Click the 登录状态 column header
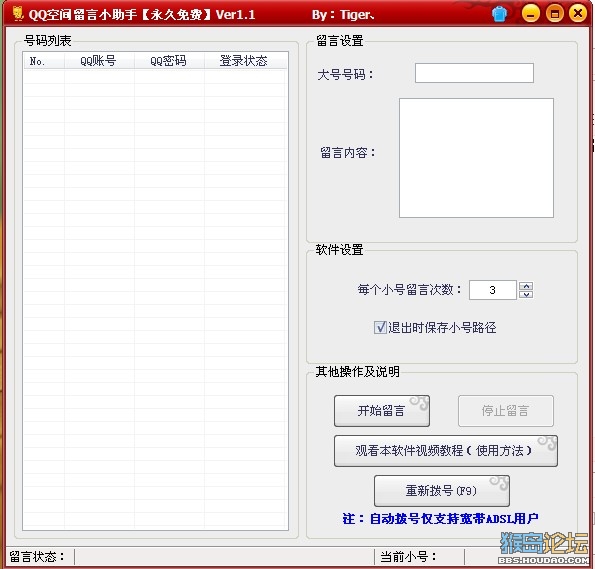Viewport: 595px width, 569px height. coord(245,61)
